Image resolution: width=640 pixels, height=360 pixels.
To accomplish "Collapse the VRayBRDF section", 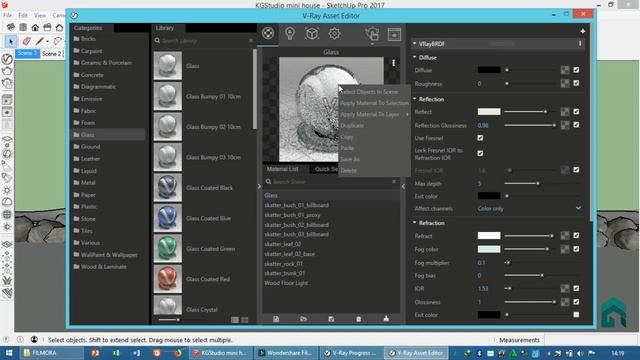I will 415,43.
